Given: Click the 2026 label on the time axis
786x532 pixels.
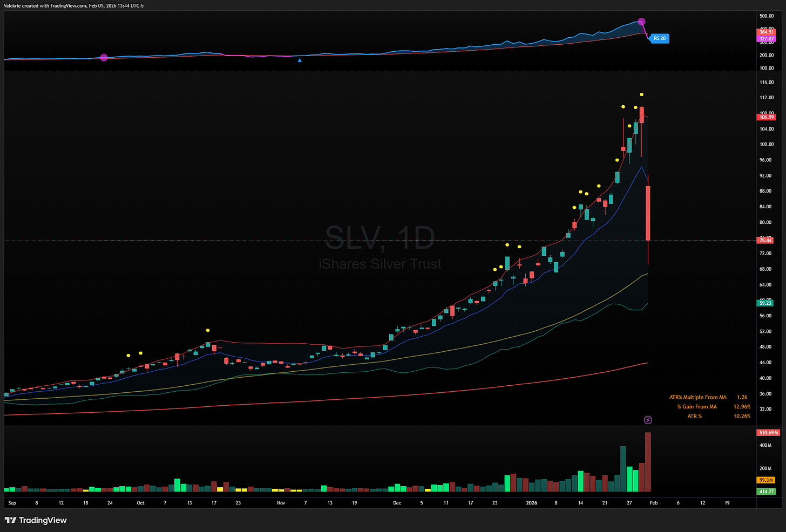Looking at the screenshot, I should 532,503.
